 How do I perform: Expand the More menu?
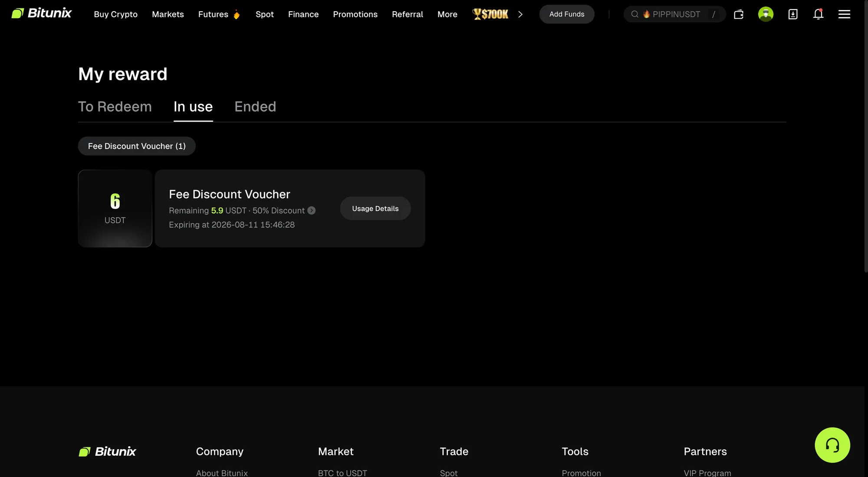coord(447,14)
